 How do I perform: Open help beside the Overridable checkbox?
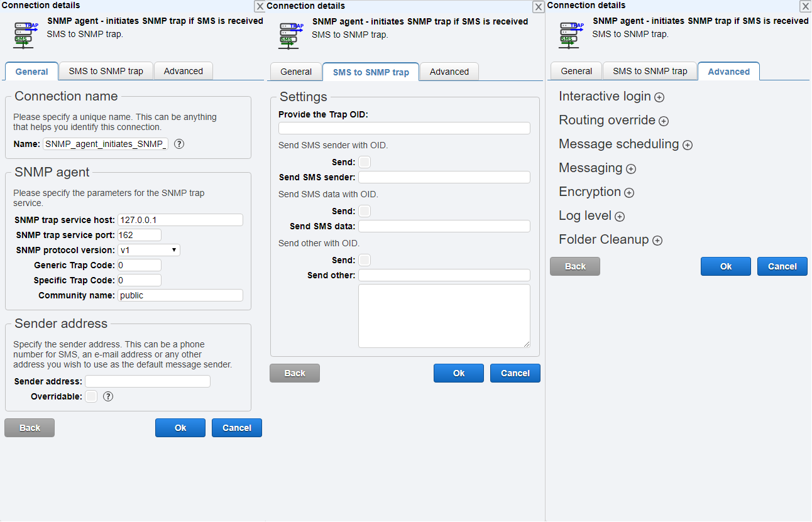point(107,396)
